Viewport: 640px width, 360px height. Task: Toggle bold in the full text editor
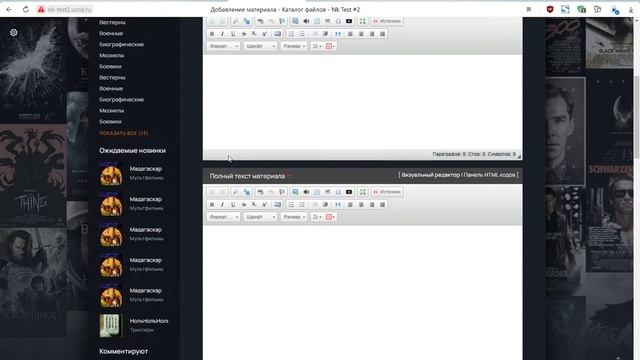212,204
